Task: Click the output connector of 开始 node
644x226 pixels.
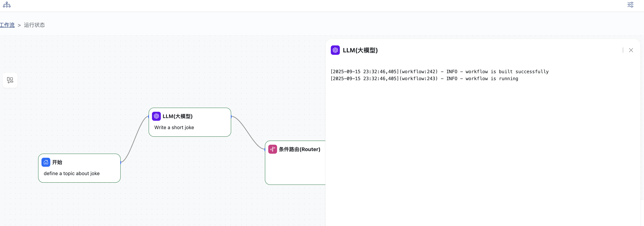Action: [120, 163]
